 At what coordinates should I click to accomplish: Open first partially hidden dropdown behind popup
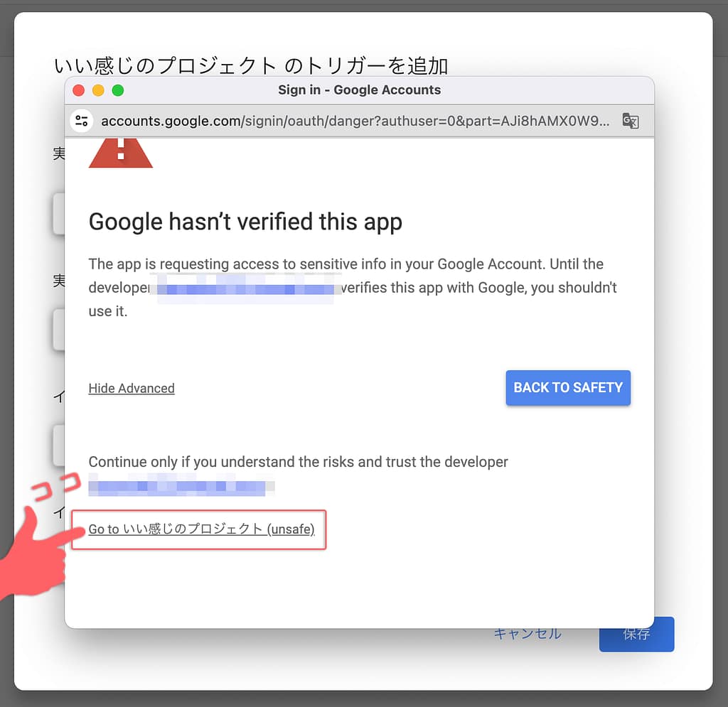(59, 214)
